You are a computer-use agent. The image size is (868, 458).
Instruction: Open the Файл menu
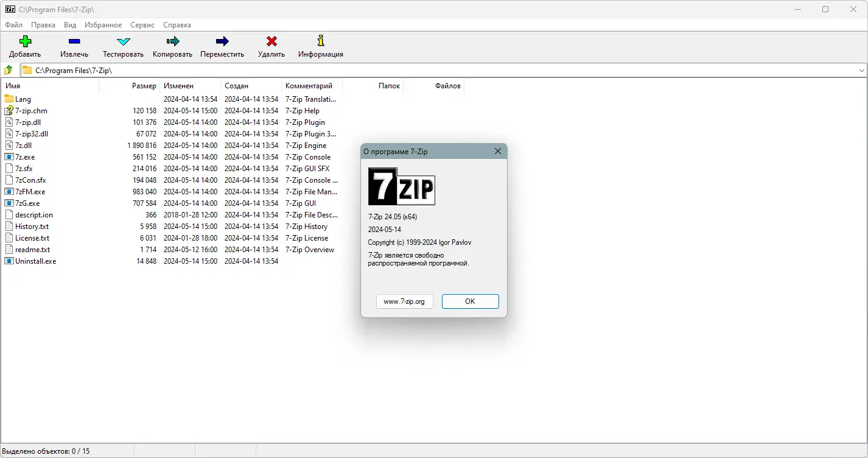pos(14,25)
